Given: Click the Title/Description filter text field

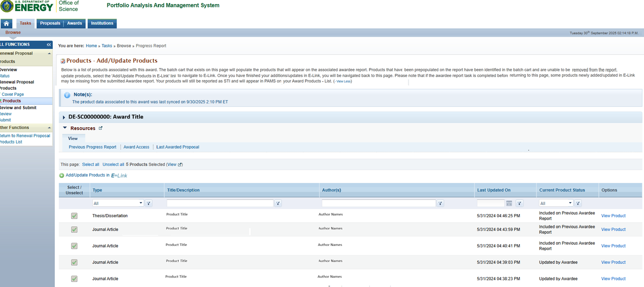Looking at the screenshot, I should (220, 203).
